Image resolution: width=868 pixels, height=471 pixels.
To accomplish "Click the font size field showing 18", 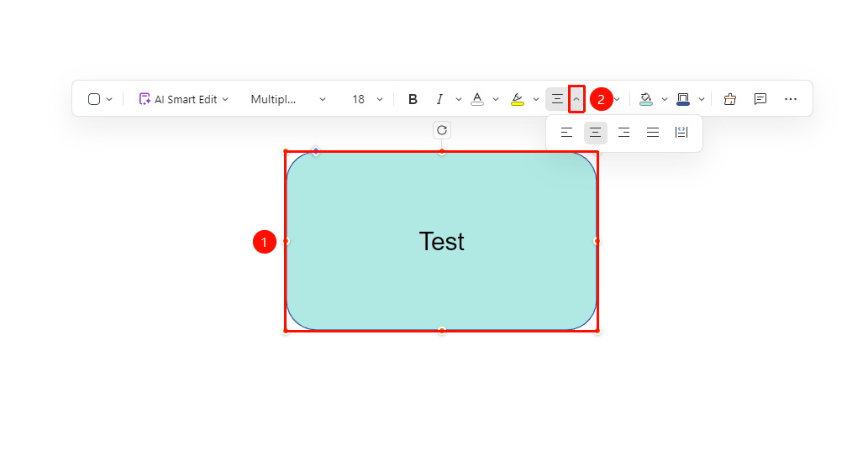I will [x=358, y=99].
